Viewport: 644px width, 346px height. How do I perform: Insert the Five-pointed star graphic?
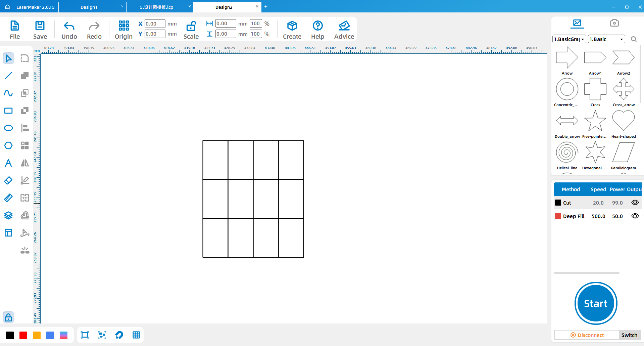(595, 124)
